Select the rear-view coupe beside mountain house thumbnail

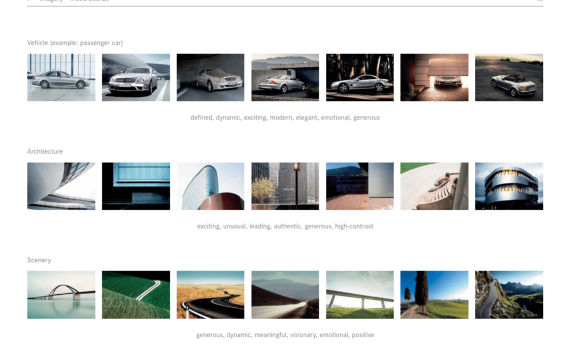pos(285,77)
